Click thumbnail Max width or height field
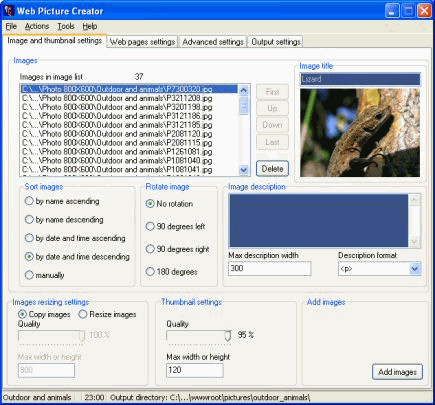The image size is (435, 405). pos(195,370)
